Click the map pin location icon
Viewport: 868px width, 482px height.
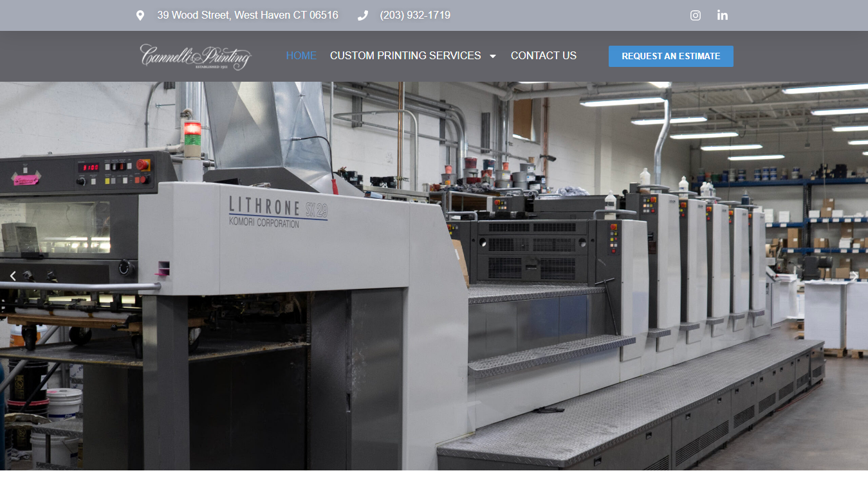(140, 15)
